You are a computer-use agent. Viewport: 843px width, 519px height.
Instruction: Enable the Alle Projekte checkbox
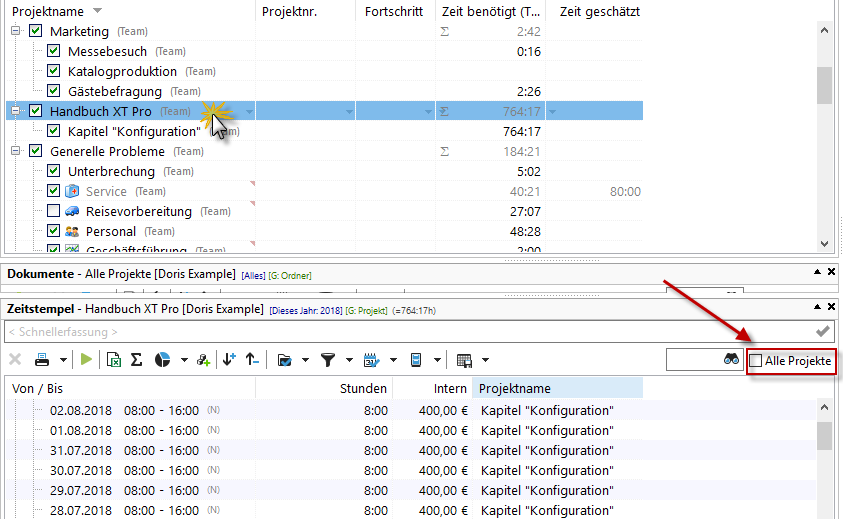756,360
